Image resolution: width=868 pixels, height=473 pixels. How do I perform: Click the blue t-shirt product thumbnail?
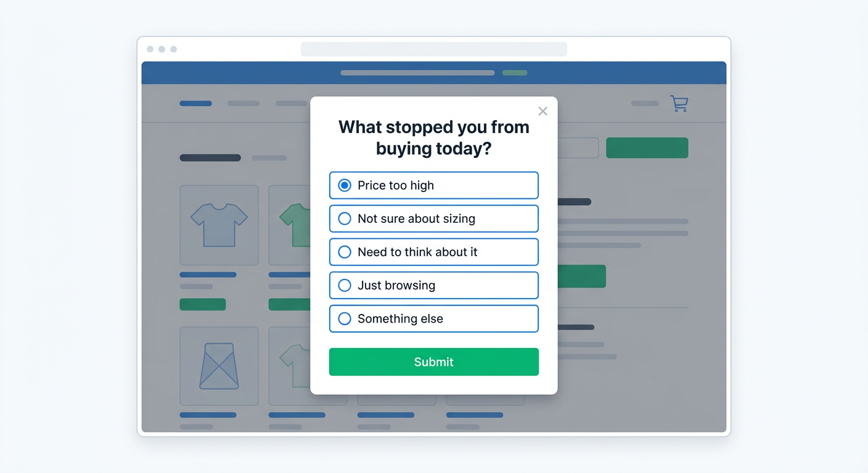click(219, 225)
